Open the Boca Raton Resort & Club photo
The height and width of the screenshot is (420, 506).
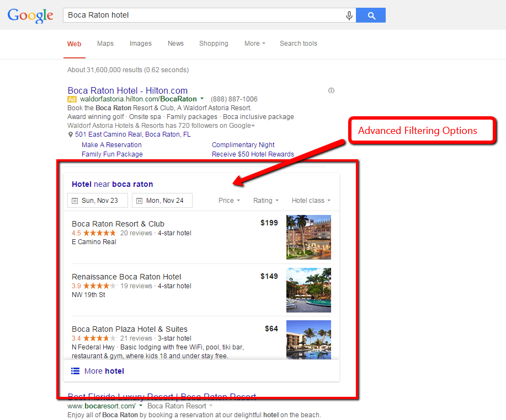(308, 237)
